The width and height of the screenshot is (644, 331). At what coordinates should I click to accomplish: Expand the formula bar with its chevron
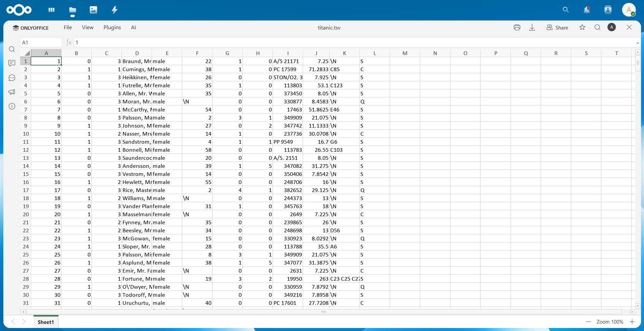click(x=637, y=43)
